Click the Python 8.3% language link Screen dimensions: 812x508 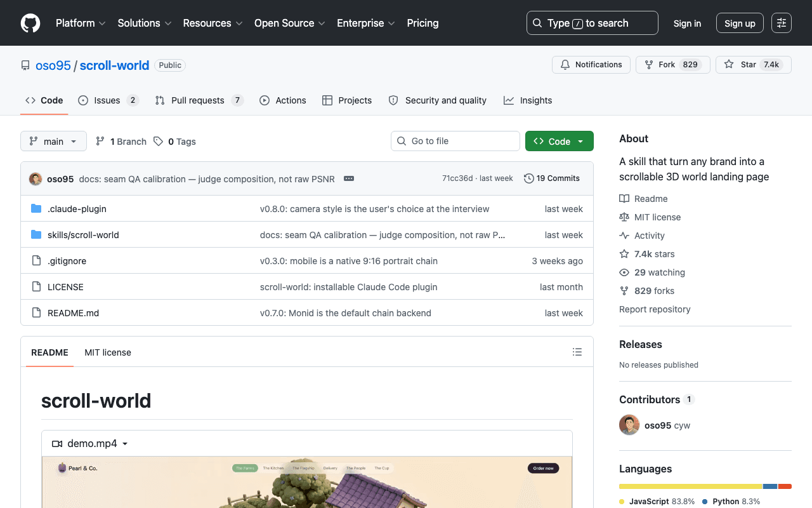click(731, 502)
